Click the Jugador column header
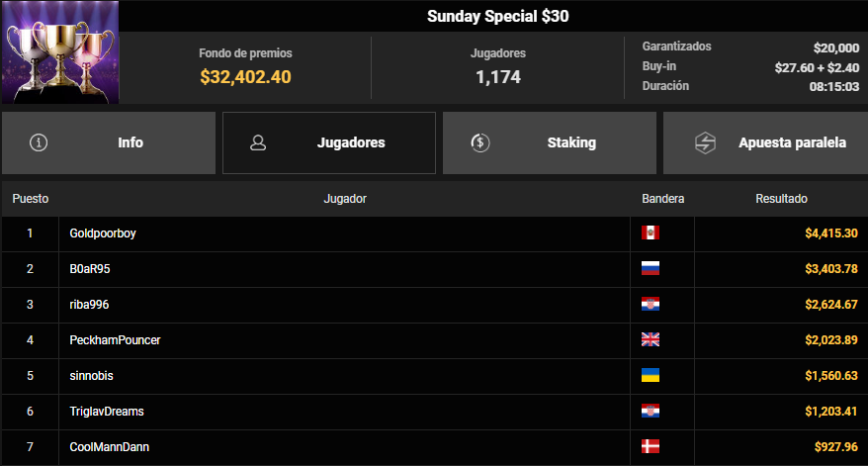This screenshot has width=868, height=466. tap(345, 198)
